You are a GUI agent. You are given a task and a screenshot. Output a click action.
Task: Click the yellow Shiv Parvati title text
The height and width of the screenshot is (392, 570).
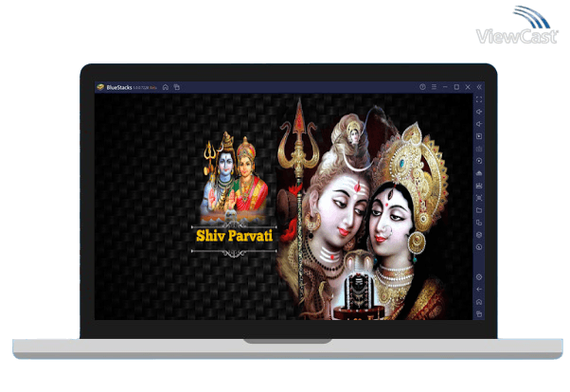(235, 236)
